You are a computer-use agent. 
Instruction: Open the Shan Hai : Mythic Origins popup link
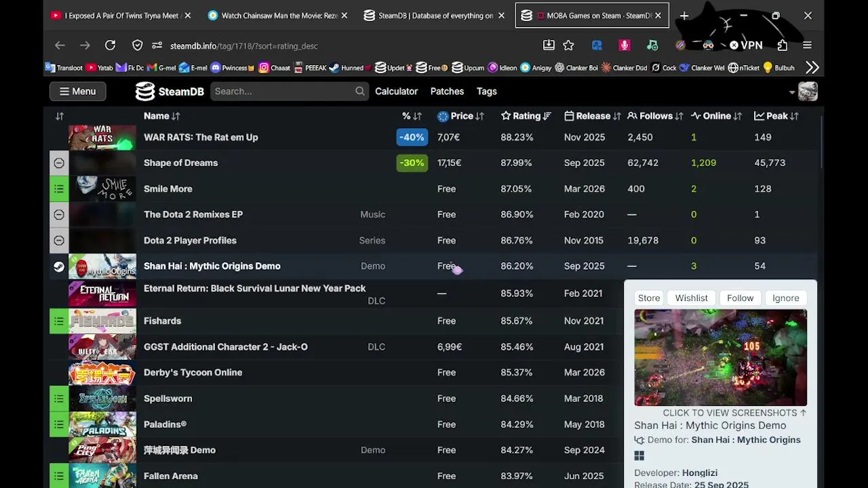click(x=746, y=440)
